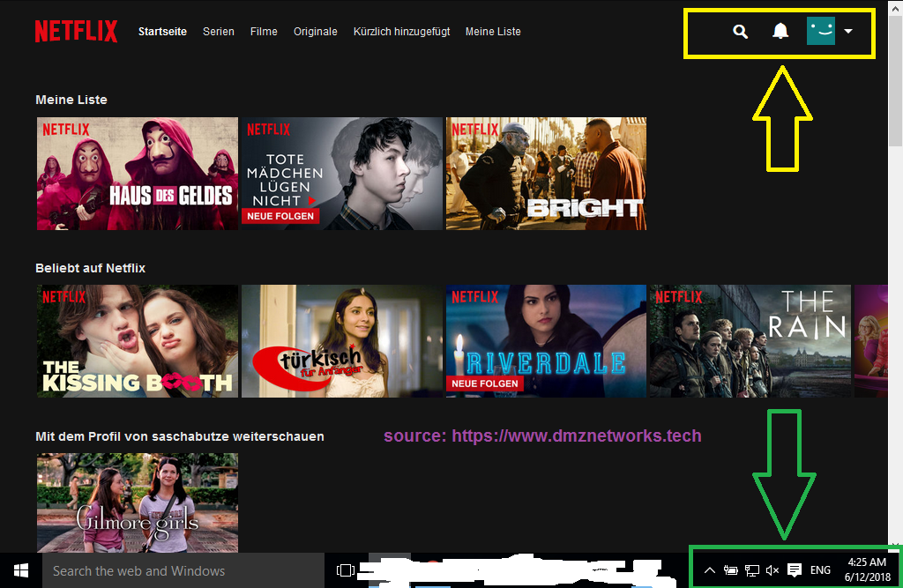Open the Riverdale thumbnail
The width and height of the screenshot is (903, 588).
(546, 341)
